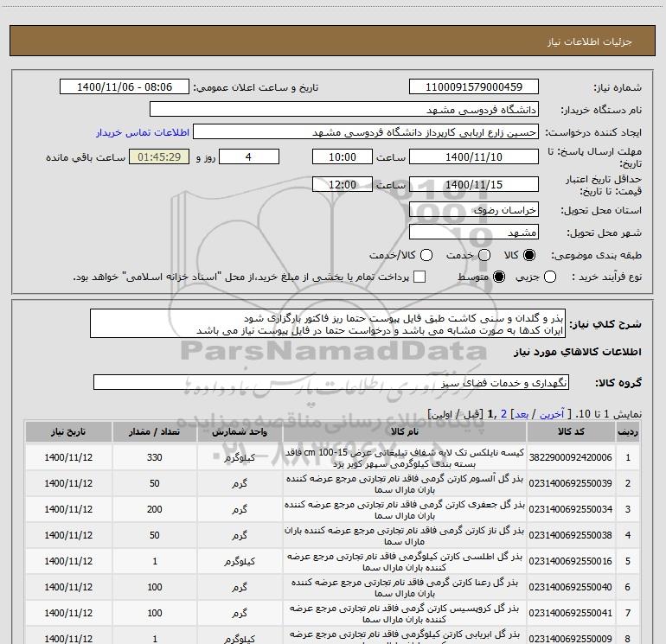Image resolution: width=666 pixels, height=644 pixels.
Task: Select item code 0231400692550016
Action: [x=571, y=561]
